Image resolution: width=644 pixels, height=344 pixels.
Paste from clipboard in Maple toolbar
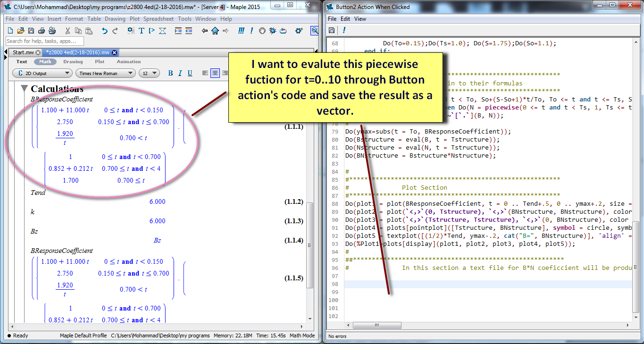coord(88,31)
